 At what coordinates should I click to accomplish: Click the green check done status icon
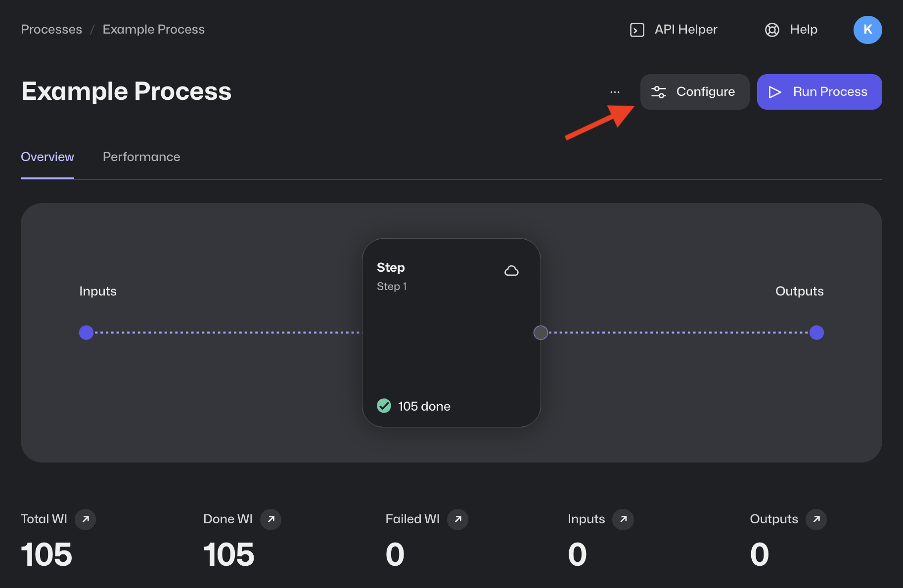pyautogui.click(x=384, y=406)
